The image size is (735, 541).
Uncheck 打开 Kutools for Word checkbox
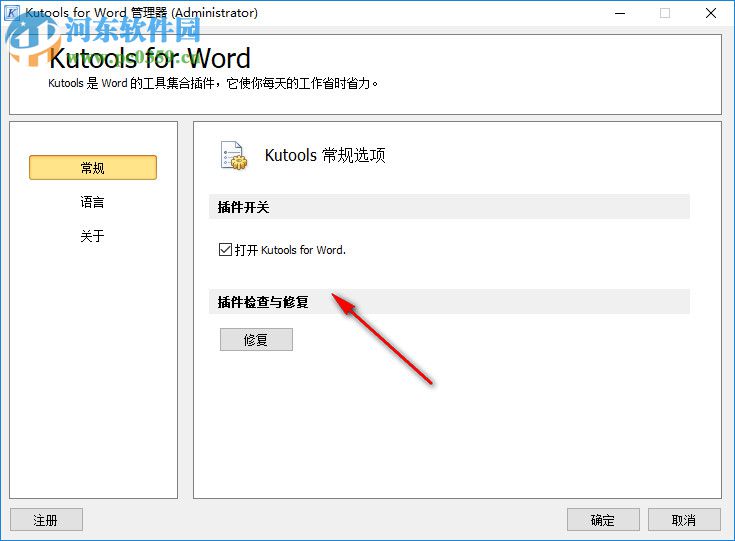(x=225, y=249)
